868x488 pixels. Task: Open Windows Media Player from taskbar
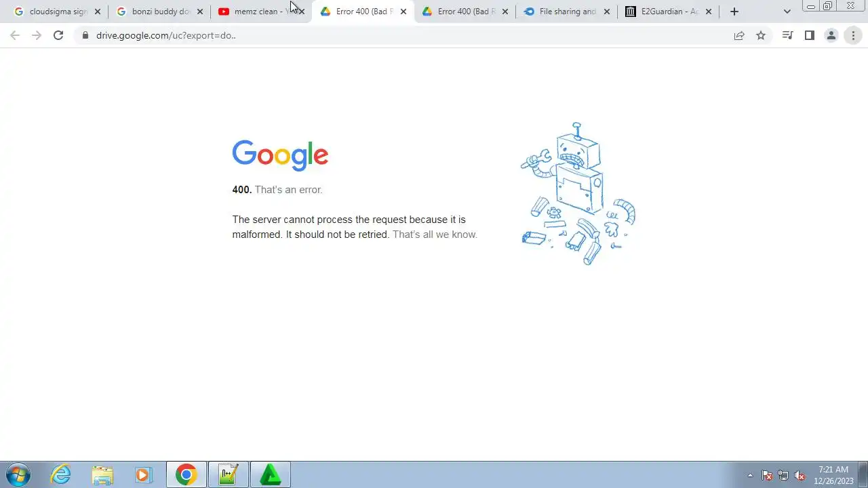pyautogui.click(x=143, y=474)
